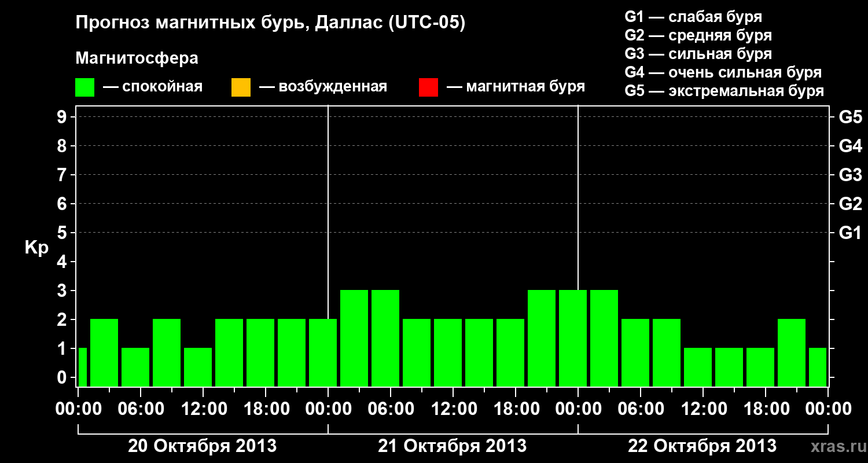Image resolution: width=868 pixels, height=463 pixels.
Task: Click the final narrow bar ending 22 October
Action: tap(818, 367)
